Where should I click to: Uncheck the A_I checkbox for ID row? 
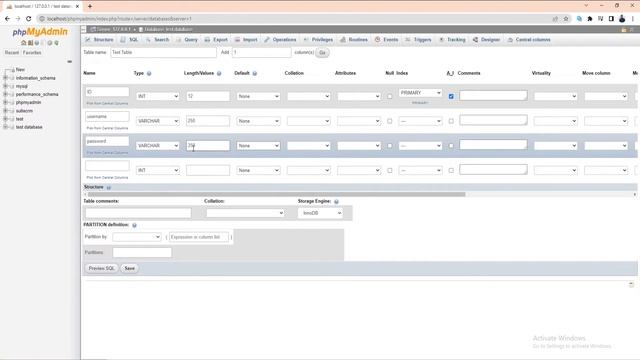pos(451,97)
